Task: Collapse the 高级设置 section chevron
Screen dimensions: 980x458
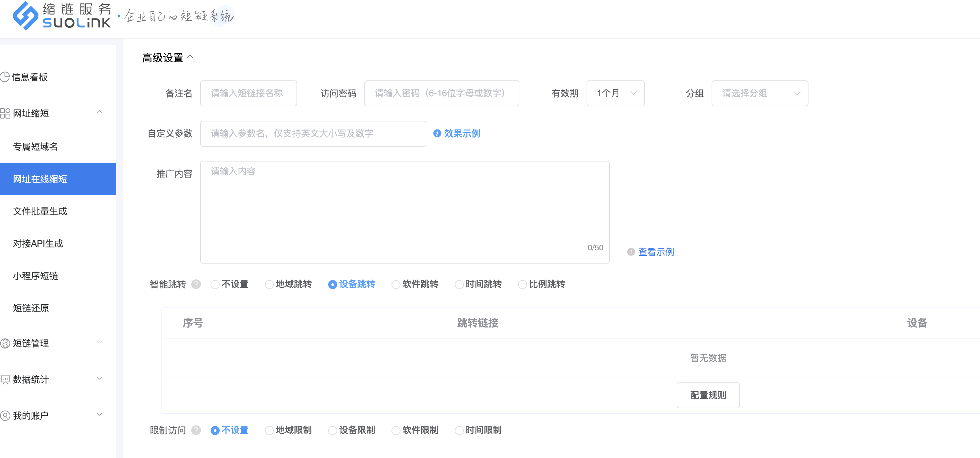Action: tap(190, 57)
